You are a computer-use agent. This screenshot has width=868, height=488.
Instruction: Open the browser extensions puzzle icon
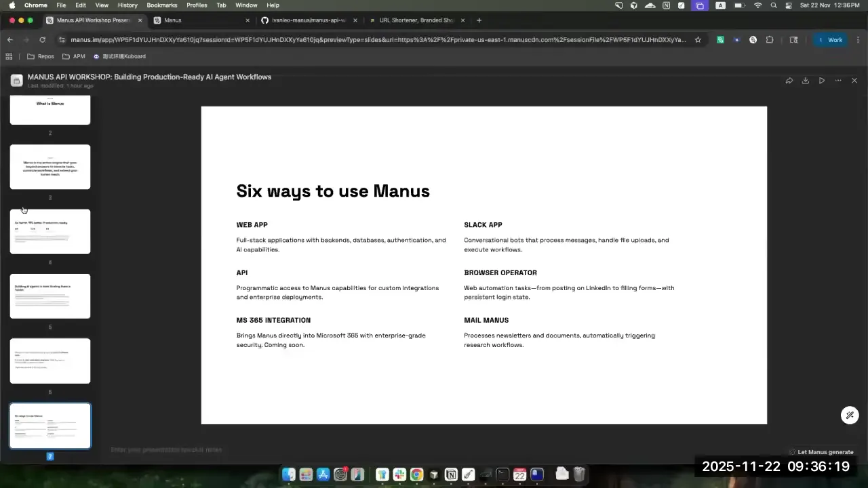point(770,39)
